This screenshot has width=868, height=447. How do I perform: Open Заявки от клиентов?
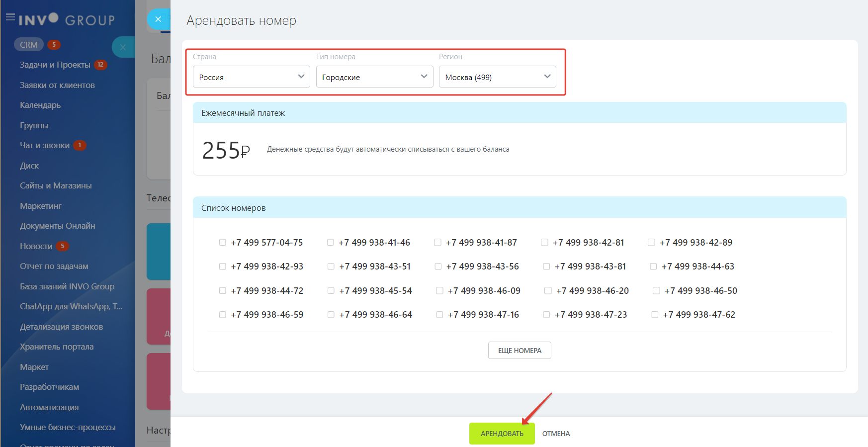point(57,85)
